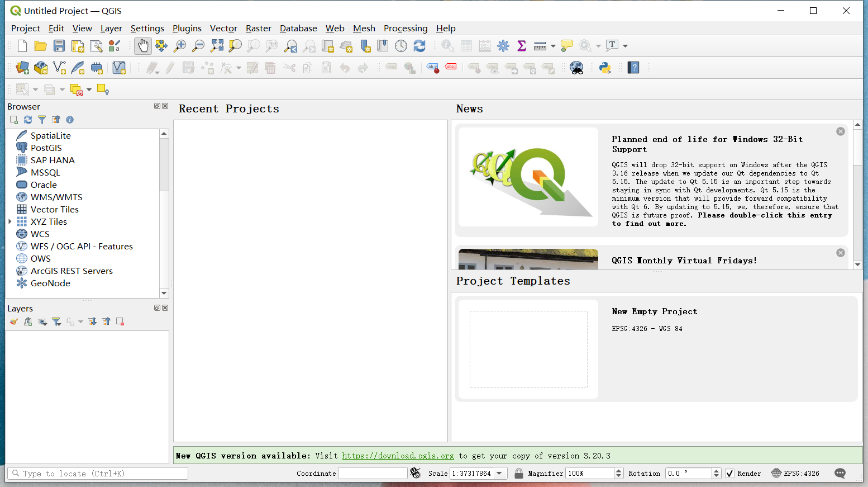
Task: Click the QGIS download link
Action: 398,456
